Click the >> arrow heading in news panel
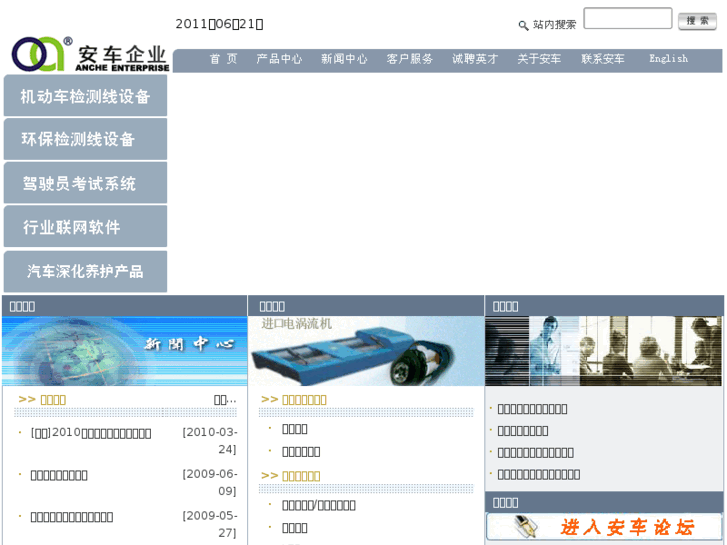The height and width of the screenshot is (545, 727). 42,399
